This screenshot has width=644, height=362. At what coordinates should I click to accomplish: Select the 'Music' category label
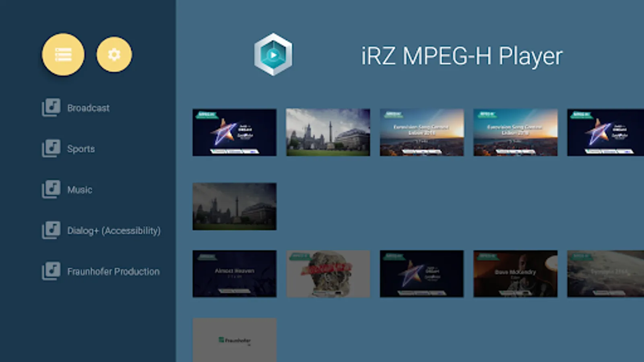pos(80,190)
